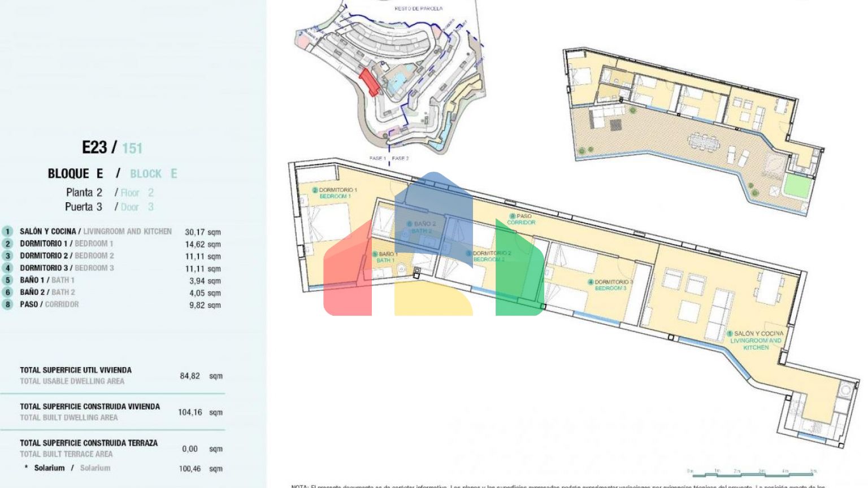This screenshot has height=488, width=868.
Task: Click 'DORMITORIO 1 BEDROOM 1' label on floor plan
Action: coord(335,193)
